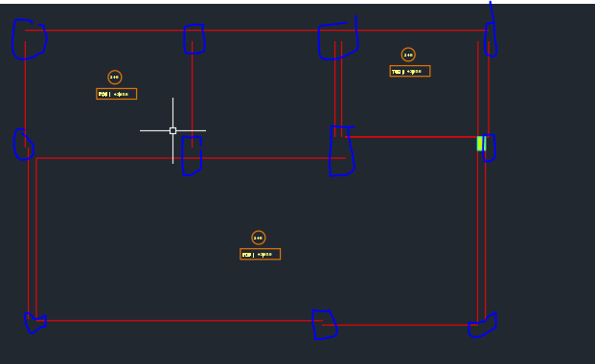Click the blue sketch mark at top-left wall corner
Image resolution: width=595 pixels, height=364 pixels.
(x=29, y=39)
